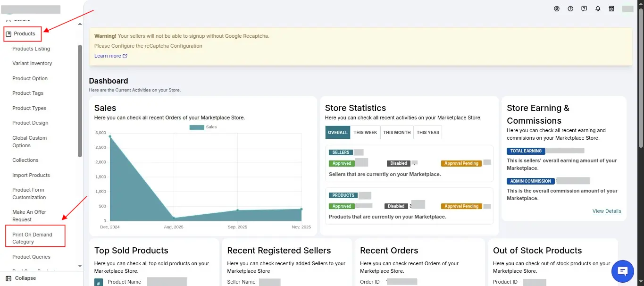Click the Collapse sidebar button
The width and height of the screenshot is (644, 286).
[x=21, y=278]
